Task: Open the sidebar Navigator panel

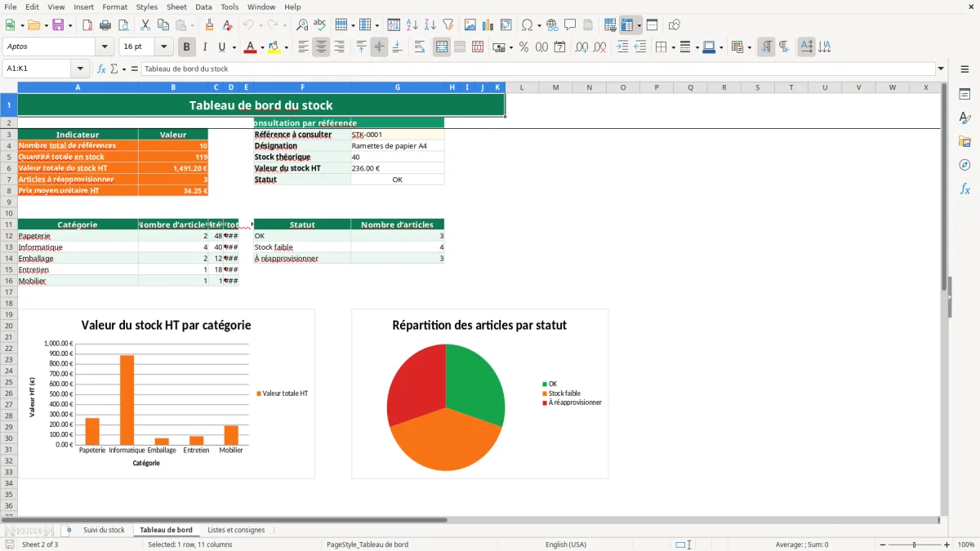Action: point(964,166)
